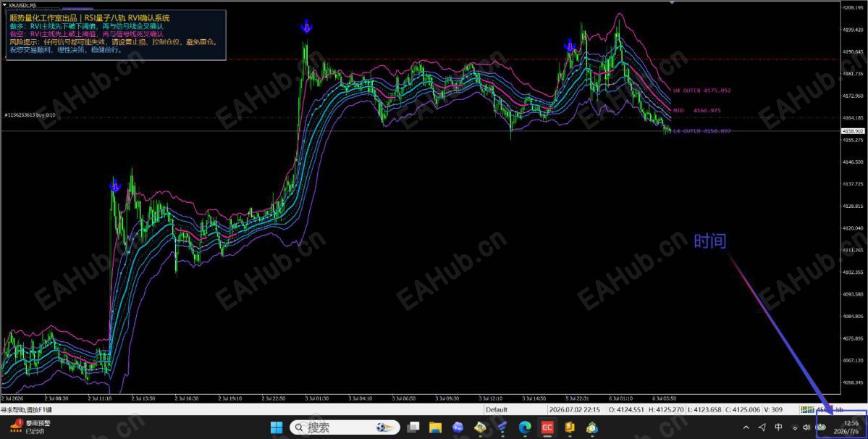Click the V: 309 volume value
The width and height of the screenshot is (868, 439).
pos(774,410)
